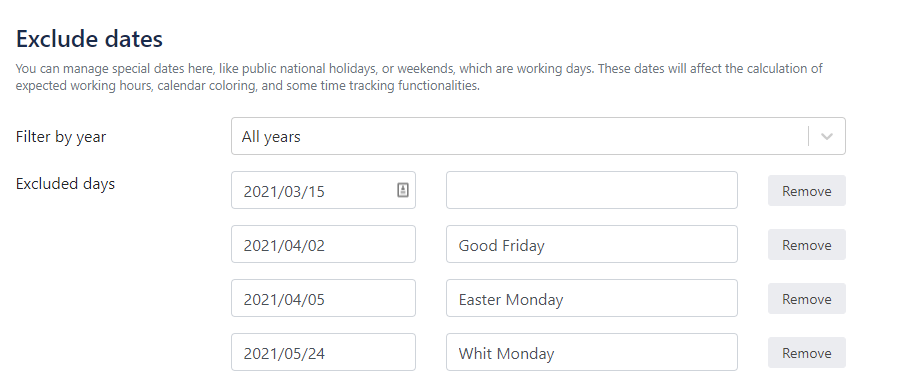Click the 'Filter by year' label
Viewport: 912px width, 376px height.
(60, 137)
